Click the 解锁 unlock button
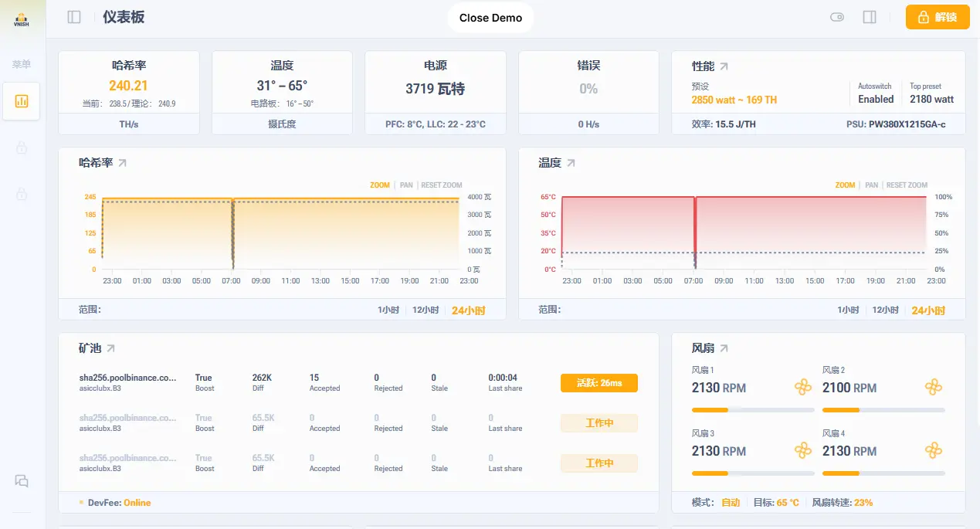980x529 pixels. tap(938, 17)
